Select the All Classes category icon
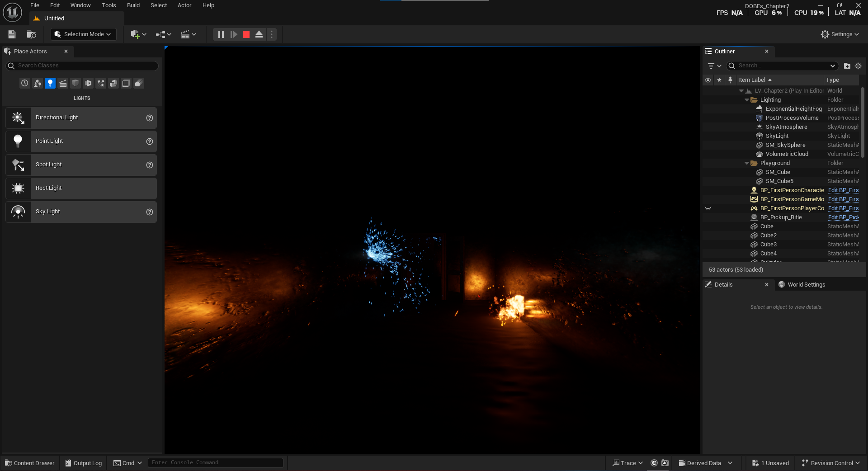 click(139, 83)
